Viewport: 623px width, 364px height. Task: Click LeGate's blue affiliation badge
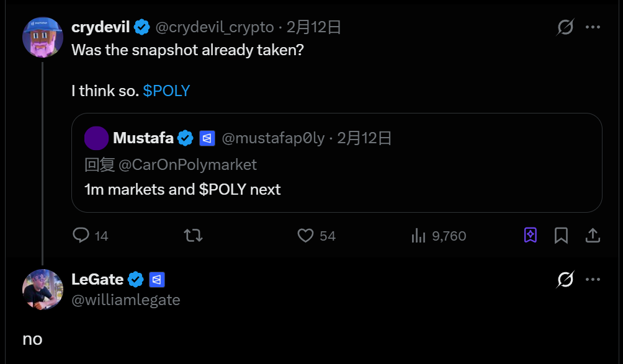157,280
